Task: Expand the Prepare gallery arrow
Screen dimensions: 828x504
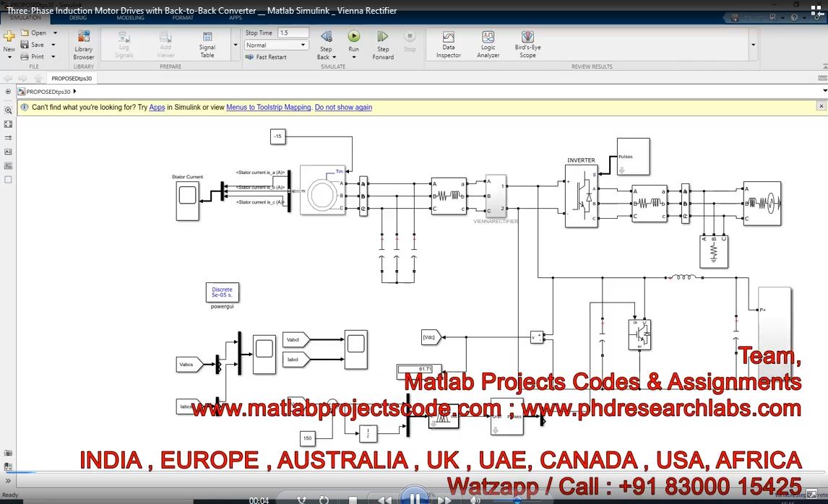Action: [236, 45]
